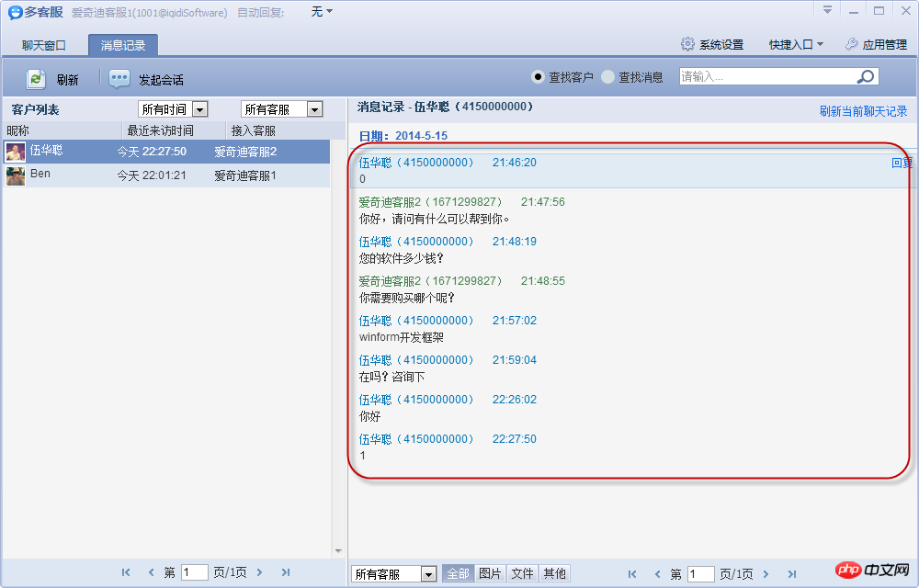
Task: Click the customer list scrollbar down arrow
Action: pos(338,550)
